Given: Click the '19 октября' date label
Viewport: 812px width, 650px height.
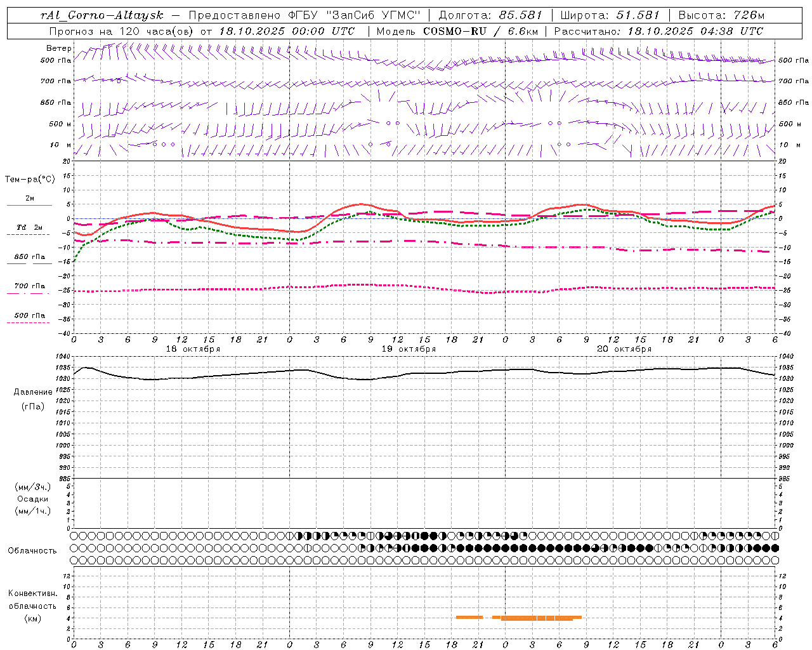Looking at the screenshot, I should pyautogui.click(x=409, y=349).
